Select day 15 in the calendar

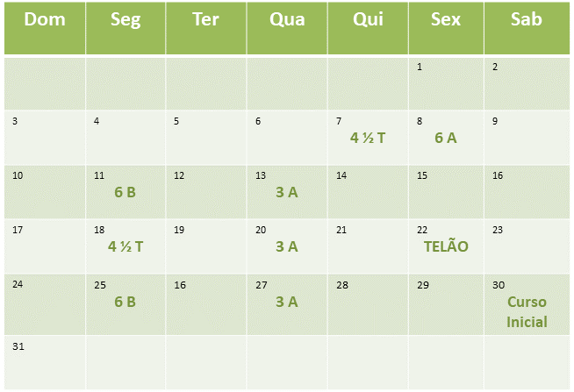click(446, 192)
